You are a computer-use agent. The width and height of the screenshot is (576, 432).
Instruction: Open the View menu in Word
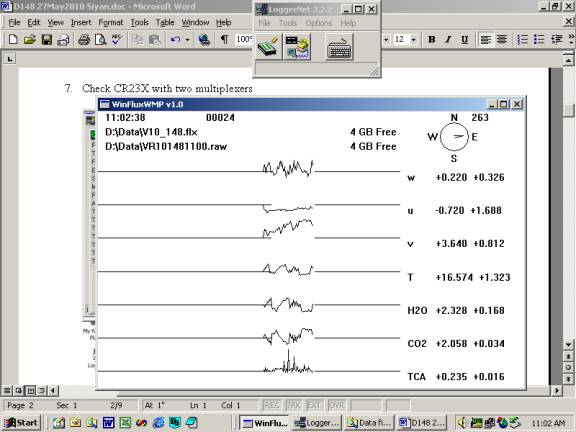click(x=55, y=22)
